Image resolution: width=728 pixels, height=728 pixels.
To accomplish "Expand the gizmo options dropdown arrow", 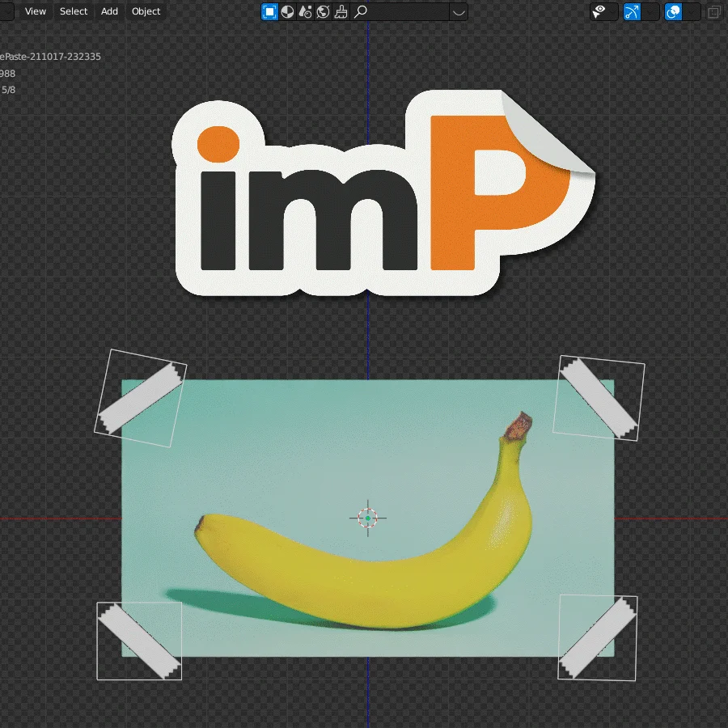I will pyautogui.click(x=650, y=11).
